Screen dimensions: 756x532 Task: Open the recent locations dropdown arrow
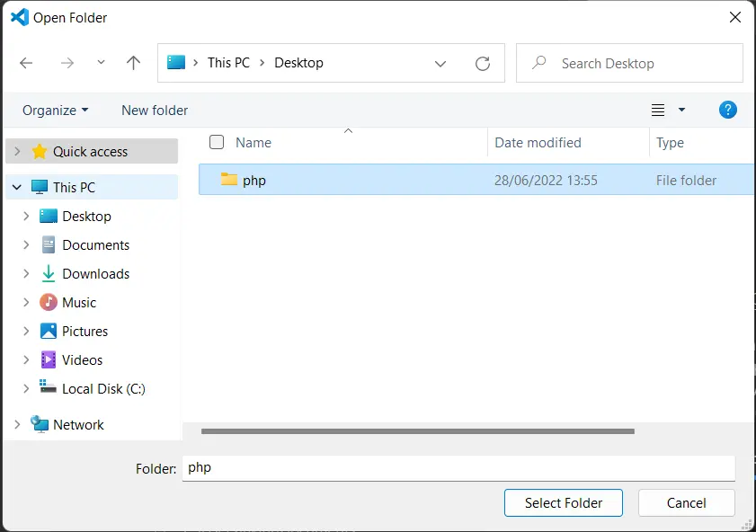tap(101, 63)
